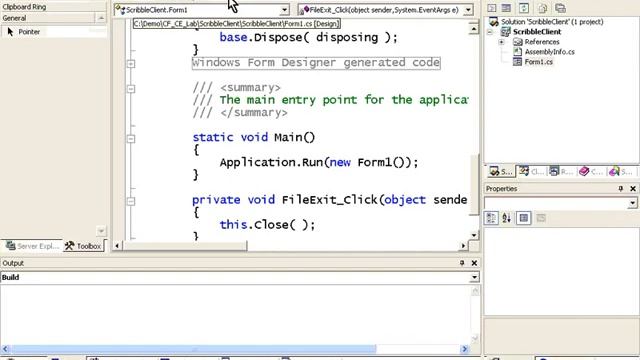Open the Properties object selector dropdown

pyautogui.click(x=632, y=203)
